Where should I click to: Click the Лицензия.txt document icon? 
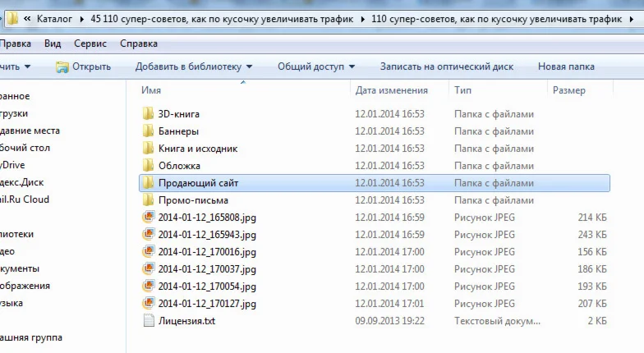point(148,320)
